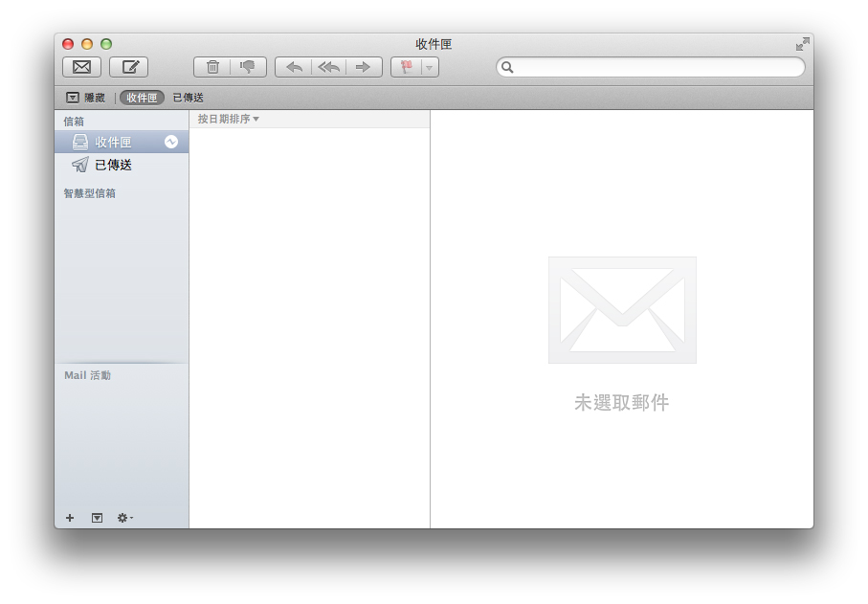This screenshot has height=604, width=868.
Task: Click the trash delete icon
Action: click(212, 67)
